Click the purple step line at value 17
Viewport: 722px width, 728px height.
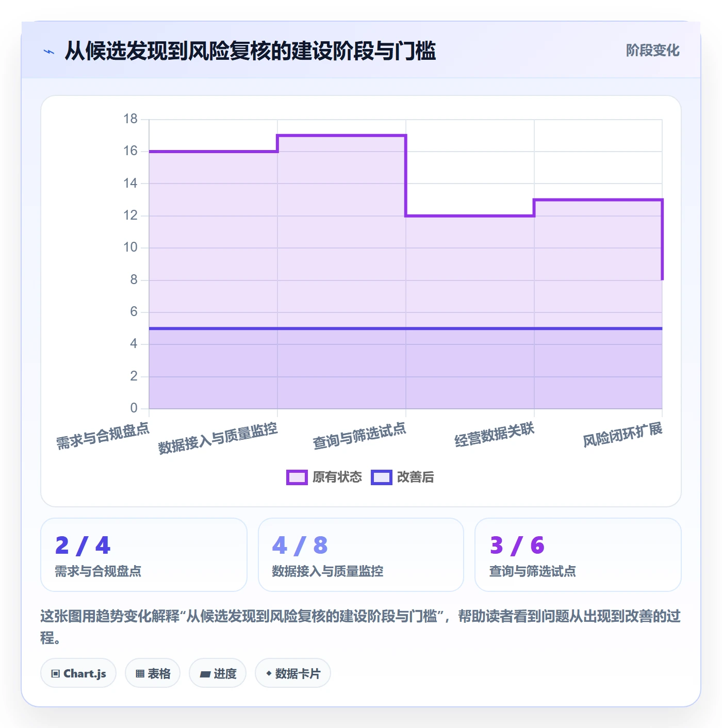pyautogui.click(x=341, y=136)
